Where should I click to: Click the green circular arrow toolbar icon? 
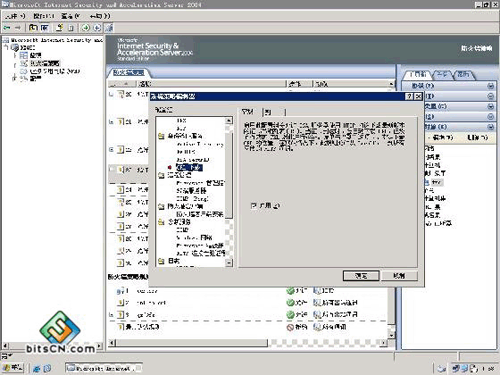pyautogui.click(x=85, y=28)
